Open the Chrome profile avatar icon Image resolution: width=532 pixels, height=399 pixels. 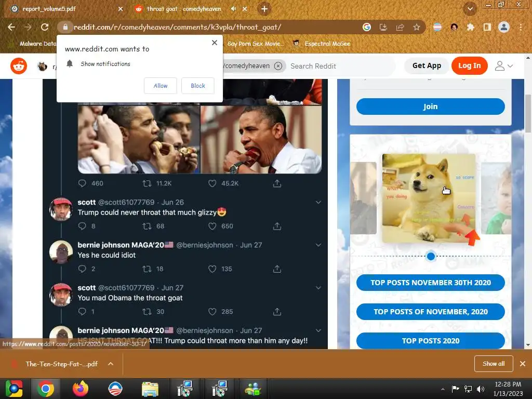coord(504,27)
